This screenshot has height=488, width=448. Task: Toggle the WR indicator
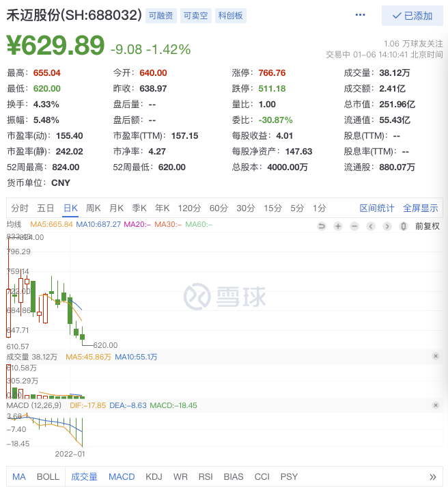(x=180, y=477)
